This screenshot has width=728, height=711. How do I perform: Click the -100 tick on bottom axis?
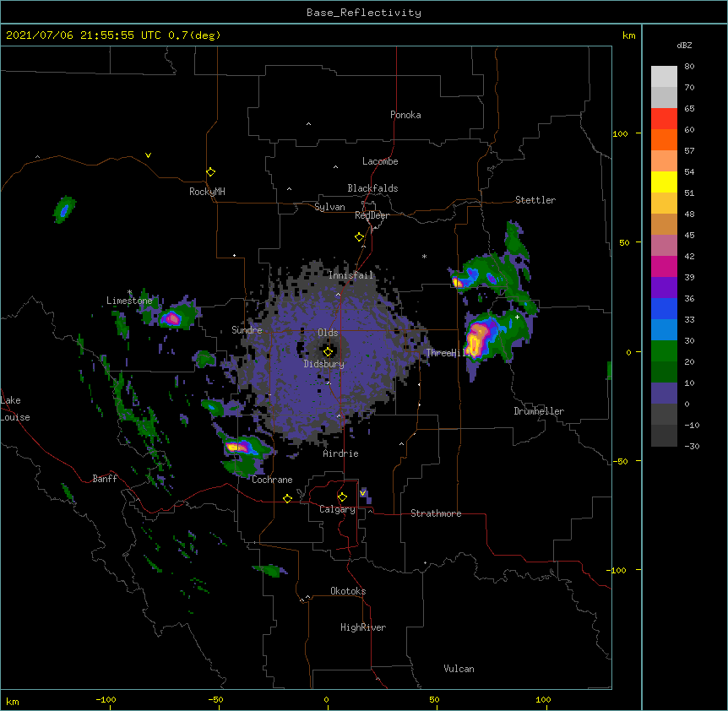pos(106,700)
